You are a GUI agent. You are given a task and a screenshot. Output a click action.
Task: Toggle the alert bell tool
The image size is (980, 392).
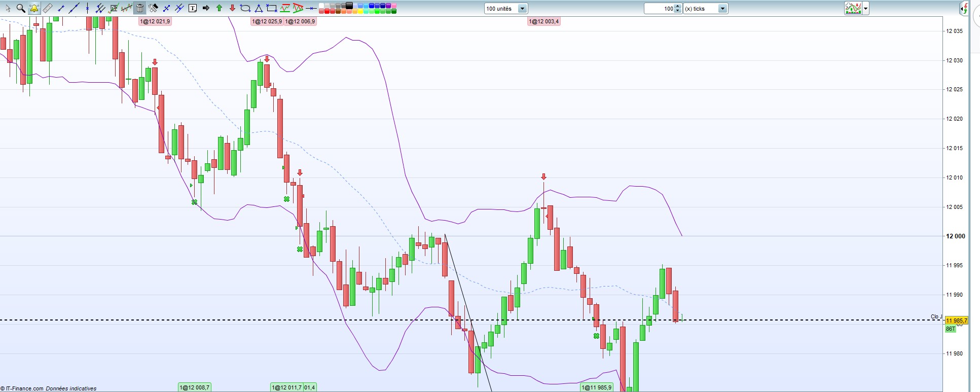(34, 8)
